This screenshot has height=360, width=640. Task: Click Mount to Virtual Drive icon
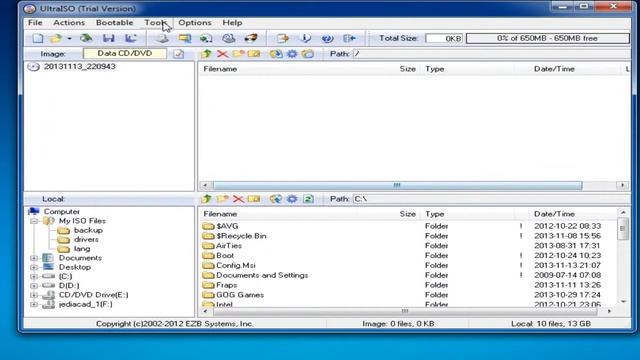point(229,38)
